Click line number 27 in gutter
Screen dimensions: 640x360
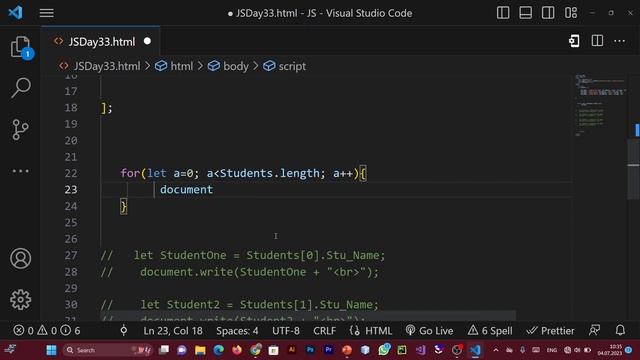[71, 255]
